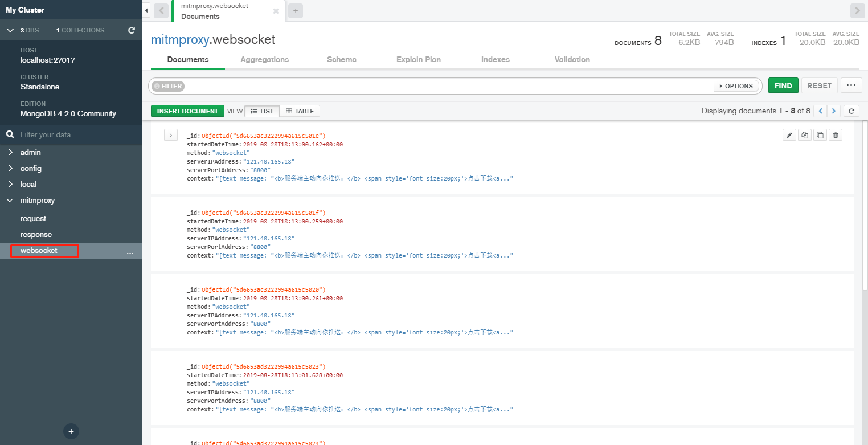Screen dimensions: 868x445
Task: Click host value localhost:27017
Action: tap(48, 60)
